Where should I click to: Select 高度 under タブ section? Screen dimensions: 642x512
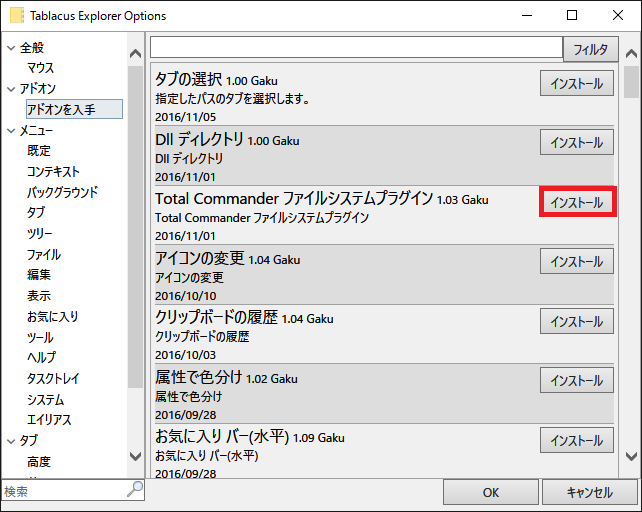(39, 462)
